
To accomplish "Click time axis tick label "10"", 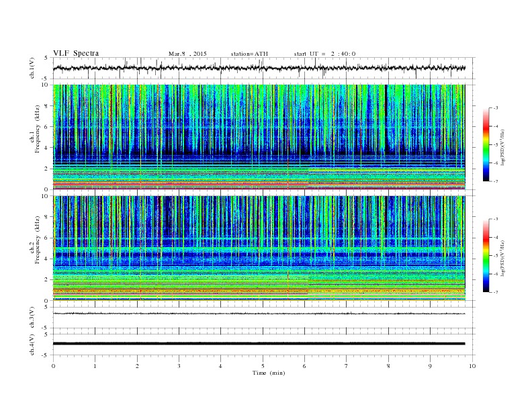I will coord(472,366).
